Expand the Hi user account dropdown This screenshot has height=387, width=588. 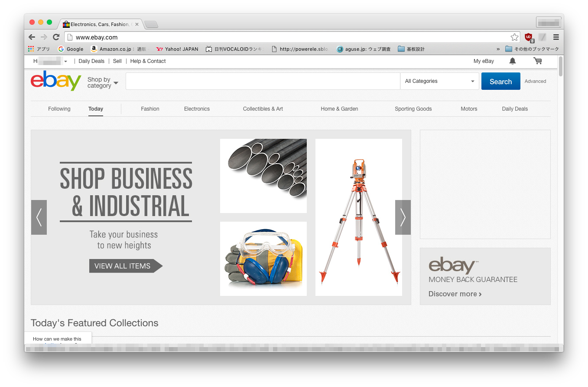(x=51, y=61)
